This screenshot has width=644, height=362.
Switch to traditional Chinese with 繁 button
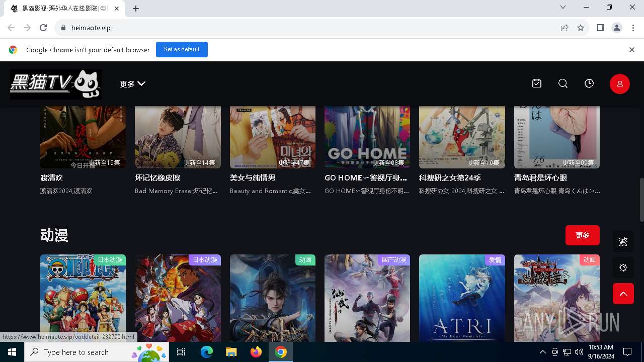coord(623,242)
